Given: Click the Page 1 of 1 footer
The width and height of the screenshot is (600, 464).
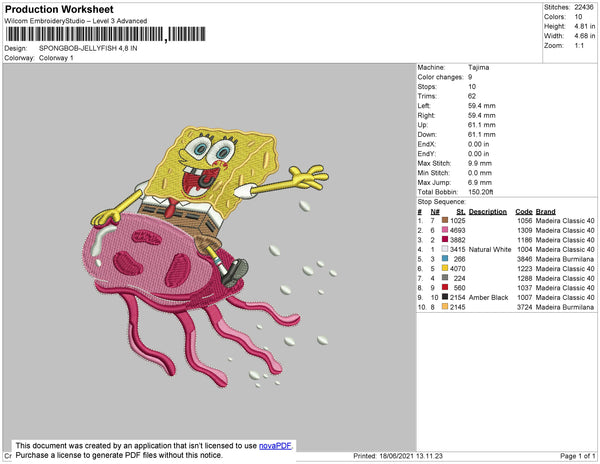Looking at the screenshot, I should click(577, 456).
